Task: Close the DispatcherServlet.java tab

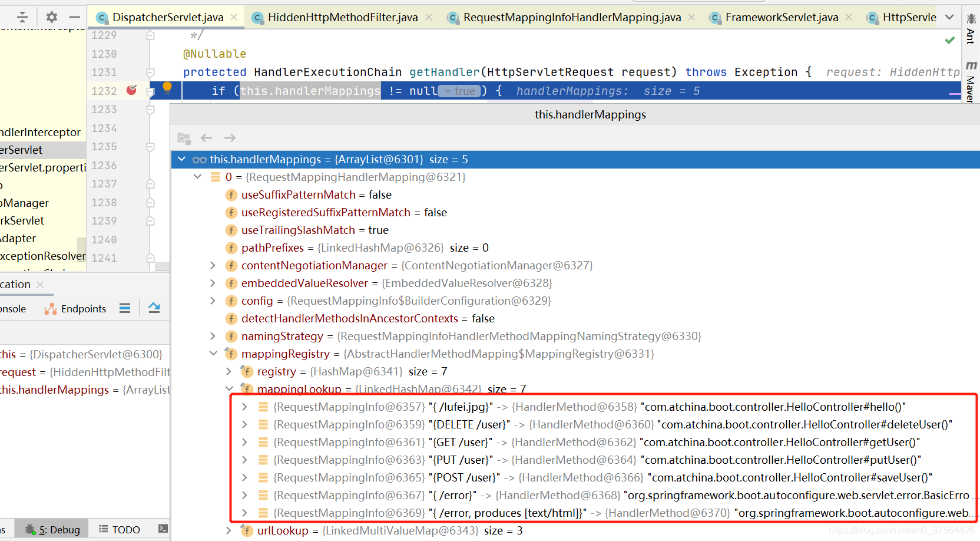Action: coord(234,17)
